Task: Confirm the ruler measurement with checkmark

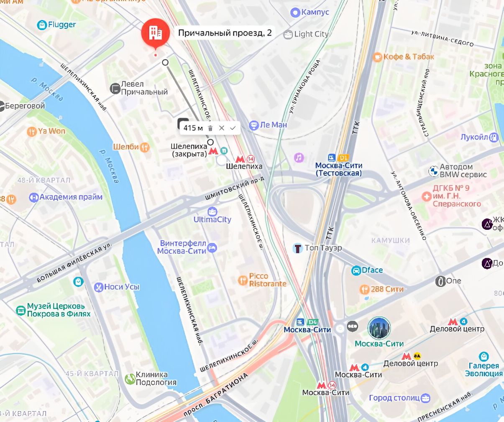Action: click(233, 128)
